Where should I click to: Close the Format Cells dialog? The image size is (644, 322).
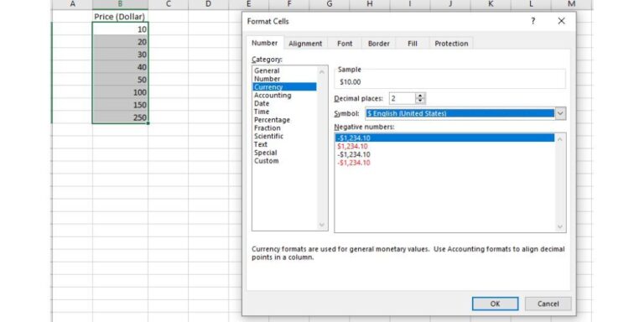pos(561,21)
